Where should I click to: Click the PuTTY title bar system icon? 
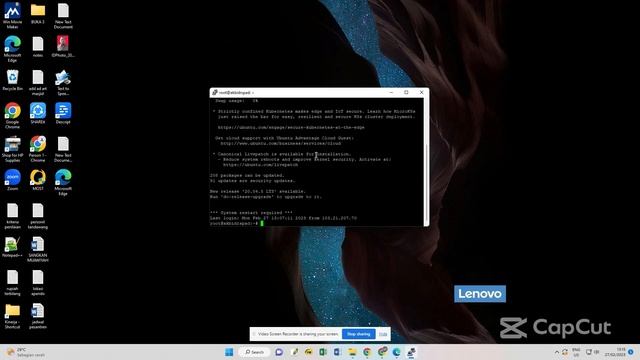click(x=215, y=93)
